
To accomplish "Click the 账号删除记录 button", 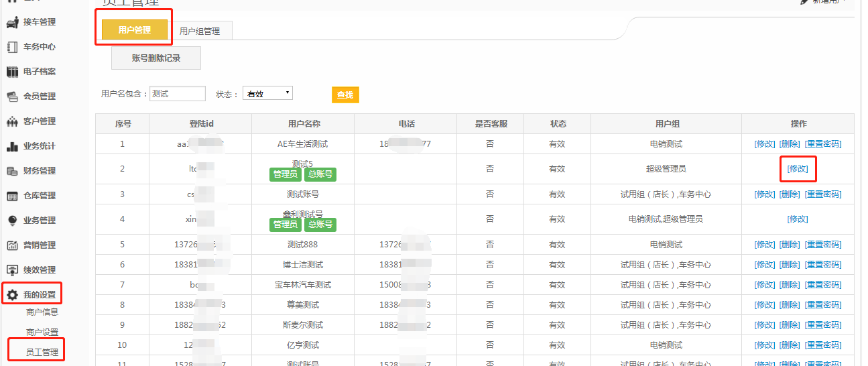I will pyautogui.click(x=156, y=58).
